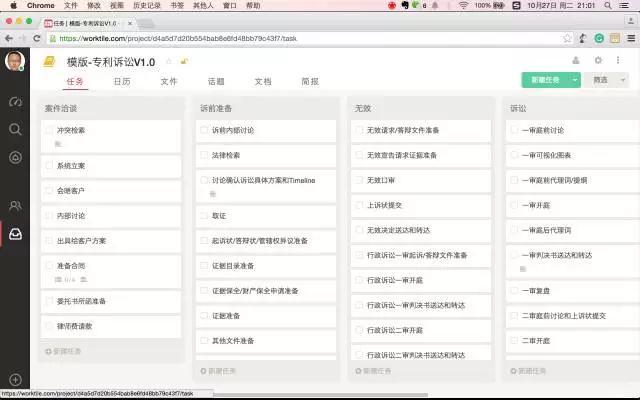The height and width of the screenshot is (400, 640).
Task: Add new task in 无效 list
Action: [373, 371]
